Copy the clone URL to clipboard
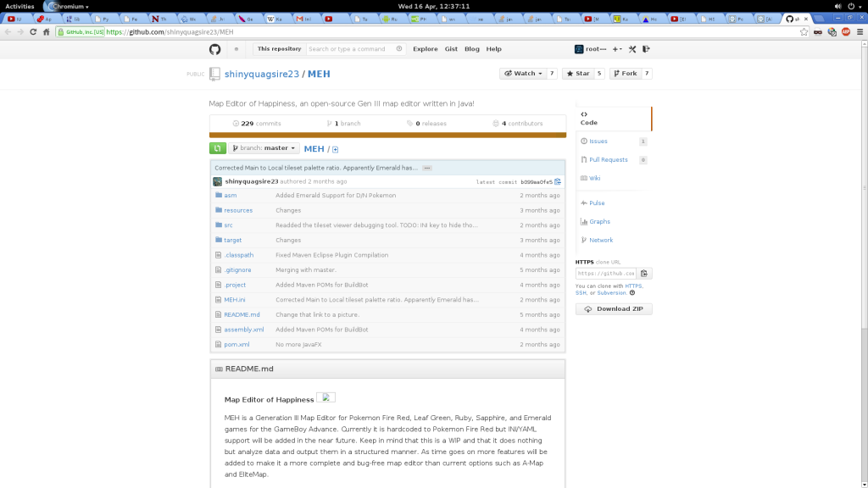Screen dimensions: 868x488 coord(645,274)
